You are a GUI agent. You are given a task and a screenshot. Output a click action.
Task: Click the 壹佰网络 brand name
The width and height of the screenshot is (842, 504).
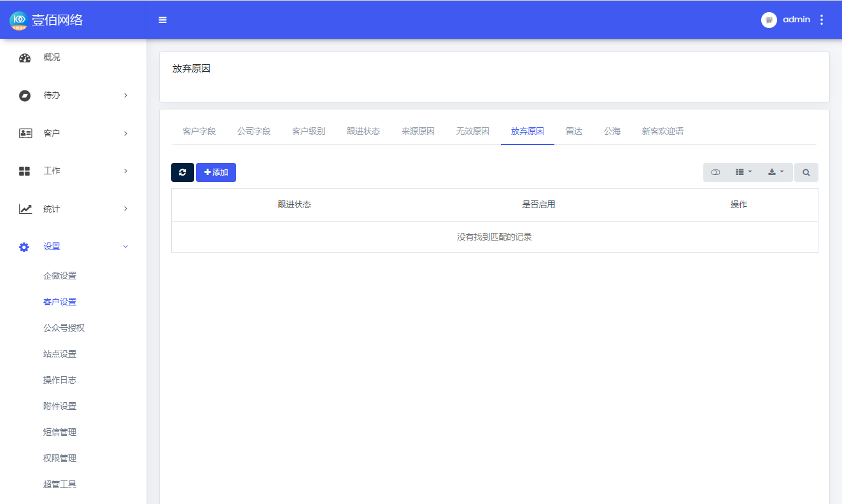(x=57, y=20)
